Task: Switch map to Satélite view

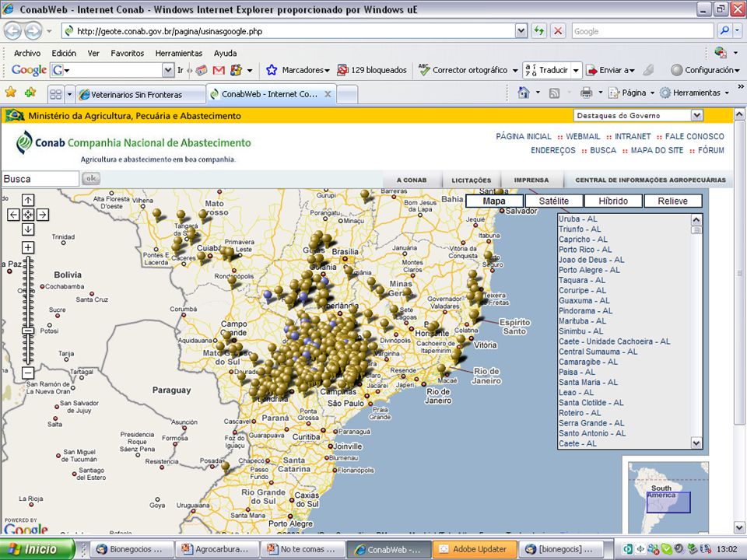Action: tap(553, 201)
